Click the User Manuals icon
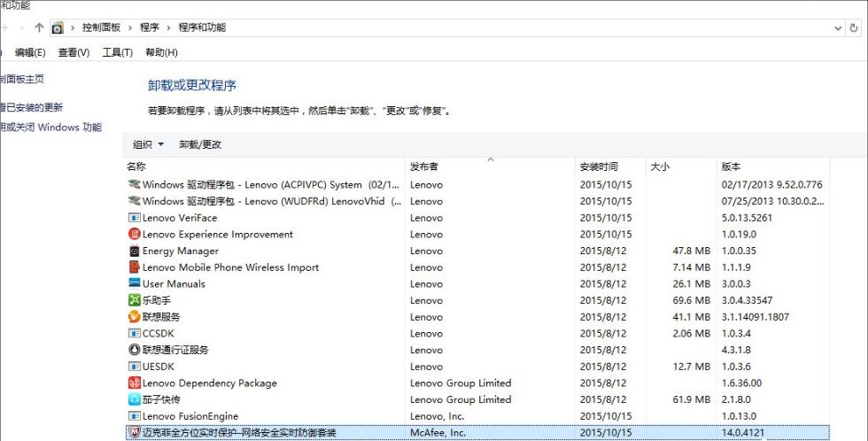 [x=134, y=283]
